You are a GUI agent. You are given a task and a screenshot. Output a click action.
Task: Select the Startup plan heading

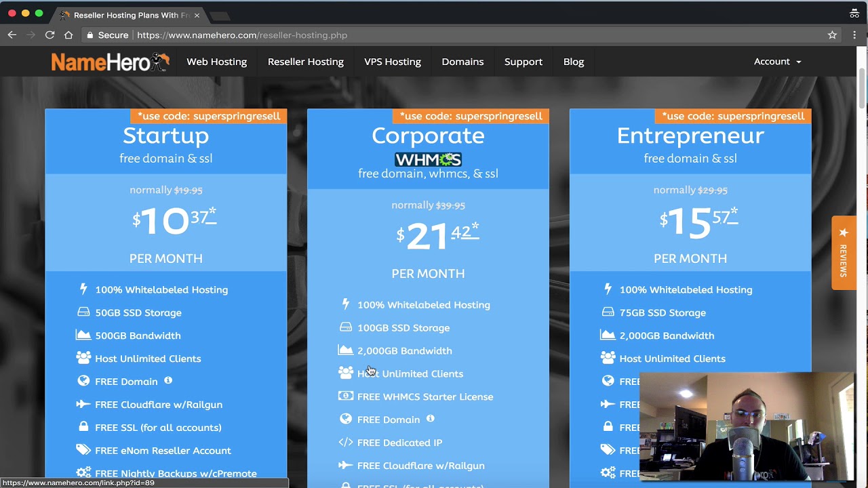click(166, 136)
